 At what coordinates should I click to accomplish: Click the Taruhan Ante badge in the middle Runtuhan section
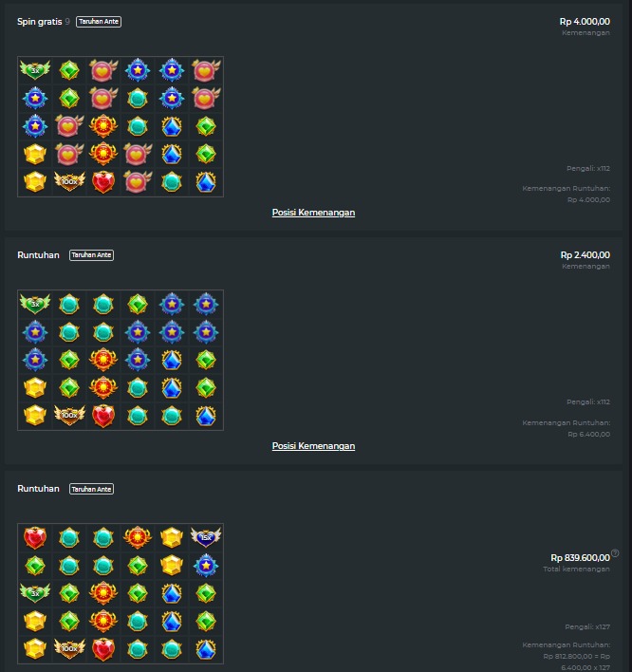(x=91, y=255)
